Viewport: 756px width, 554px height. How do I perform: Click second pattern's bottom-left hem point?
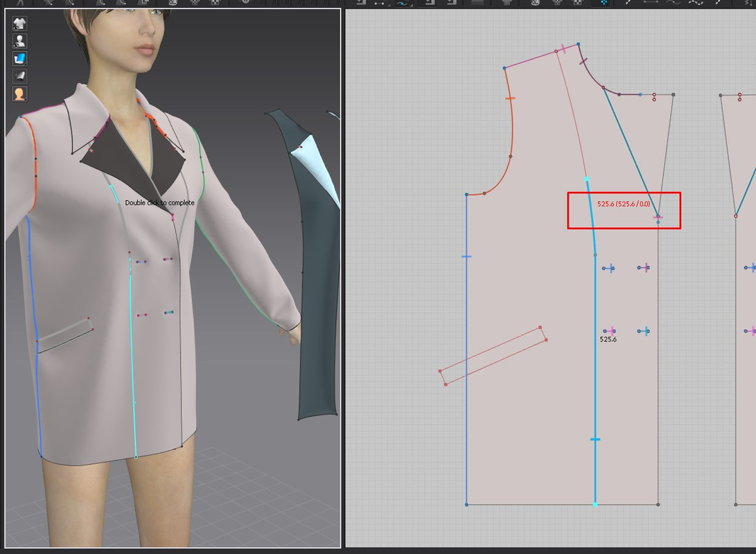coord(736,504)
